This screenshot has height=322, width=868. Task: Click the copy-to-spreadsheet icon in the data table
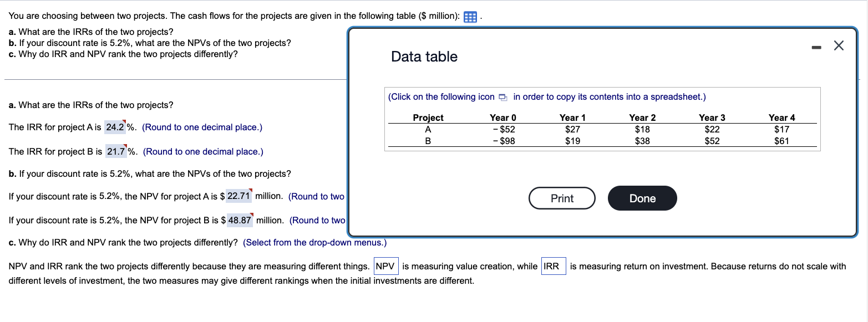[503, 96]
